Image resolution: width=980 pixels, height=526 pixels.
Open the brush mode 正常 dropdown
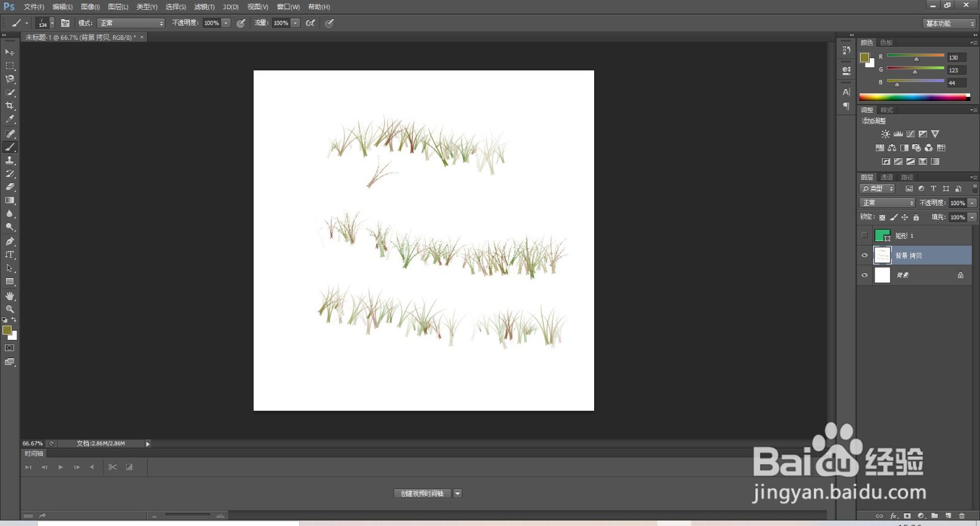tap(131, 23)
